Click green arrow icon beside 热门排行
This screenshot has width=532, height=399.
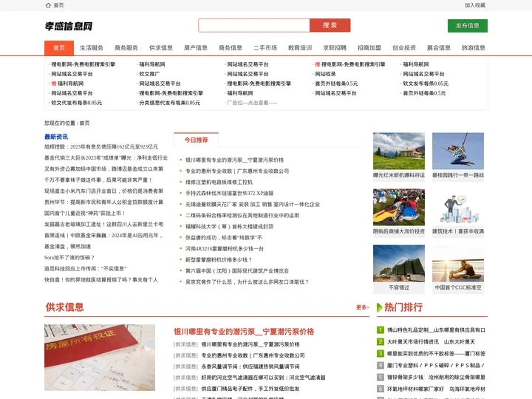click(x=380, y=307)
